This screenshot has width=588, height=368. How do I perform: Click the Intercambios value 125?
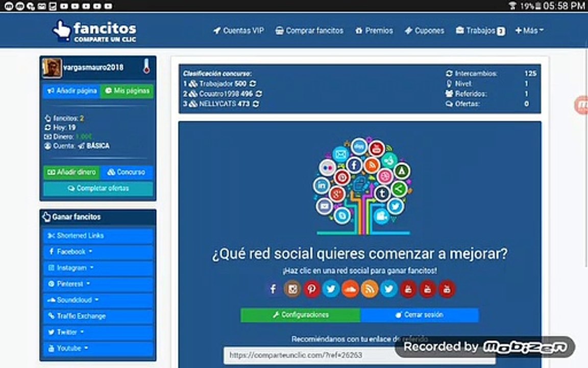[530, 74]
